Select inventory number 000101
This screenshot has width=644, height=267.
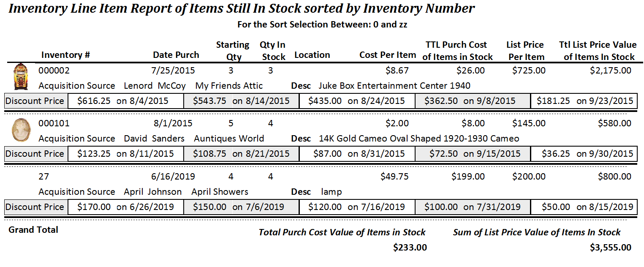(54, 123)
